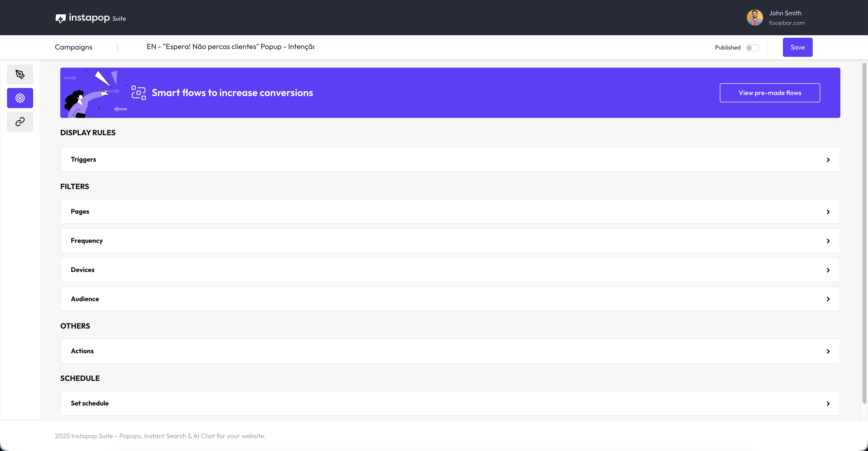Click John Smith's profile avatar
The height and width of the screenshot is (451, 868).
(x=754, y=18)
